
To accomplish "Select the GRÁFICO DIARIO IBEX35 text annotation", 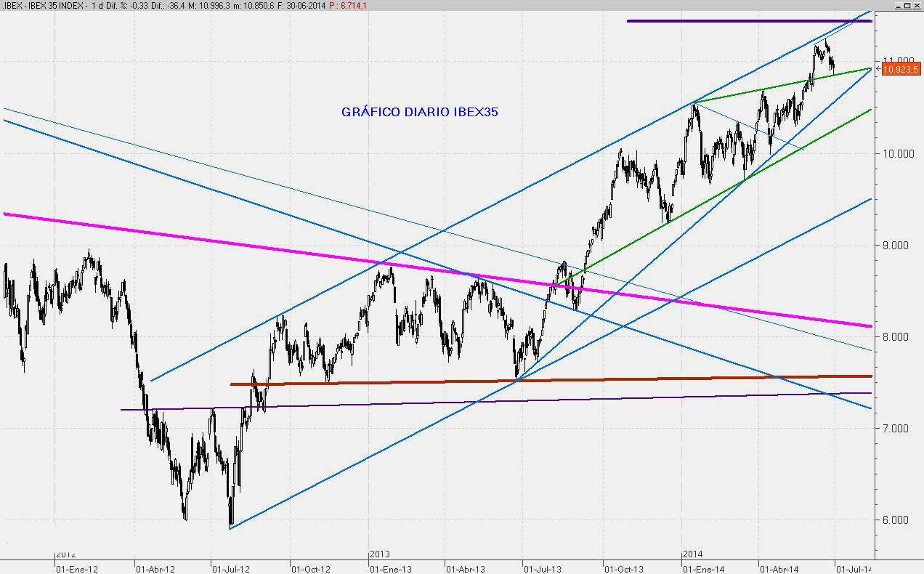I will pos(419,113).
